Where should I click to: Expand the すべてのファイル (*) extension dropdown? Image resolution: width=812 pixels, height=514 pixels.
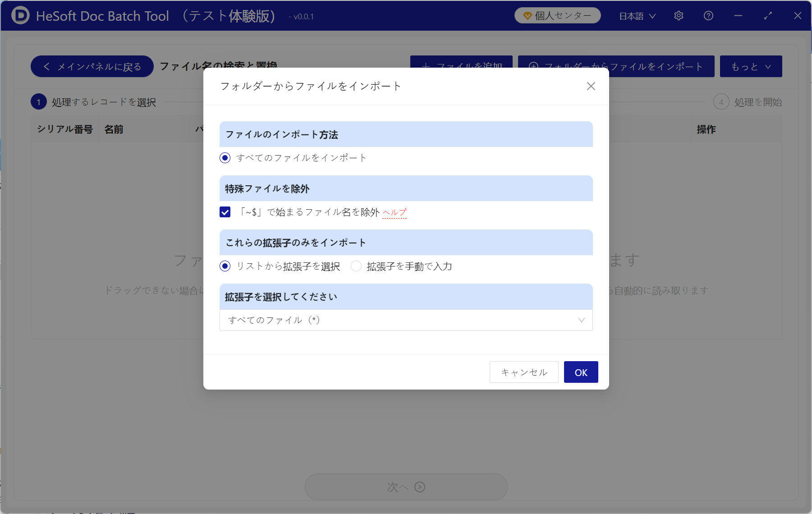click(406, 320)
